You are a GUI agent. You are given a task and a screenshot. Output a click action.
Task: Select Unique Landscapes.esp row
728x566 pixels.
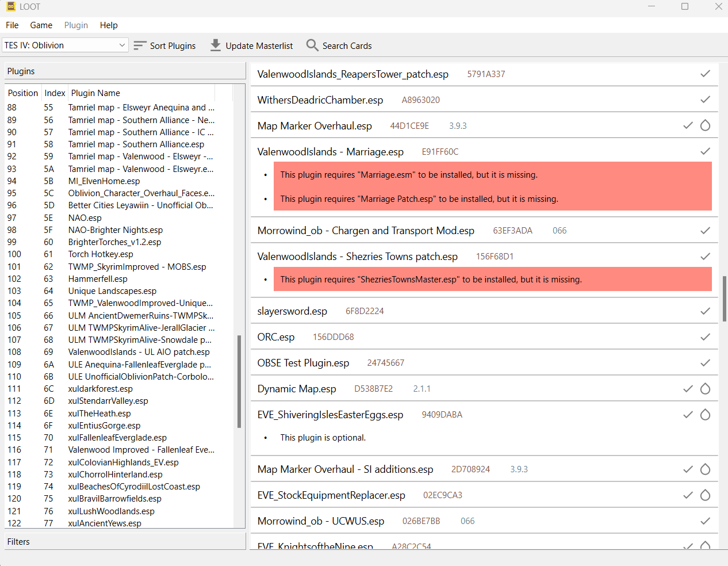click(120, 291)
